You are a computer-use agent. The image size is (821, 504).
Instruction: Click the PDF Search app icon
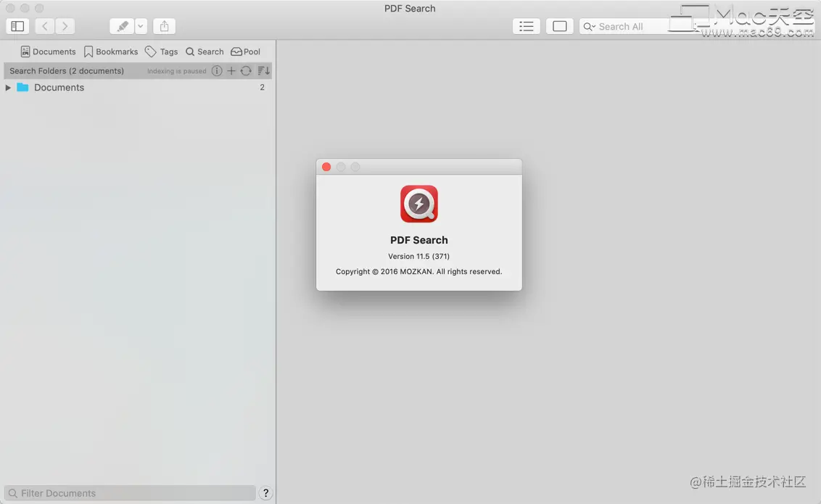click(419, 204)
